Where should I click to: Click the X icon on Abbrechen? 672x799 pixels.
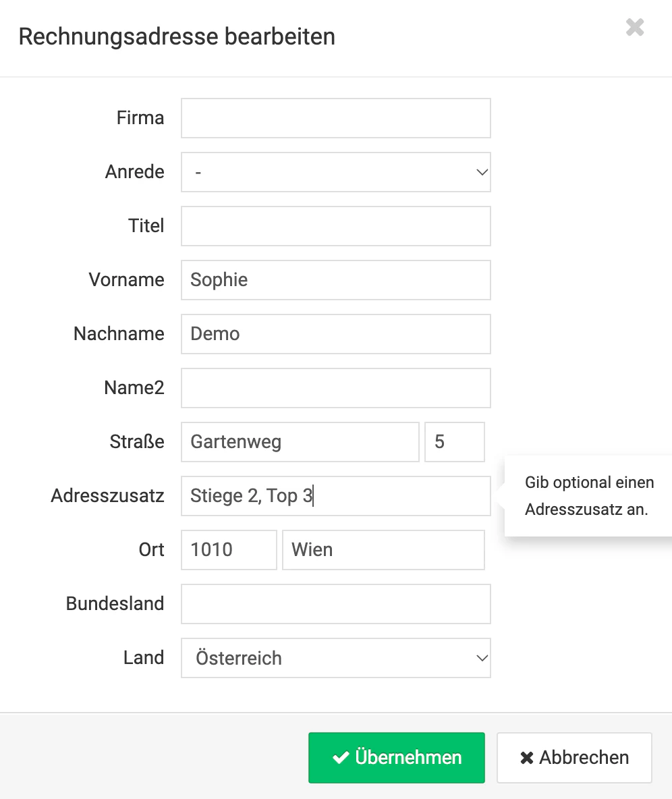point(527,758)
